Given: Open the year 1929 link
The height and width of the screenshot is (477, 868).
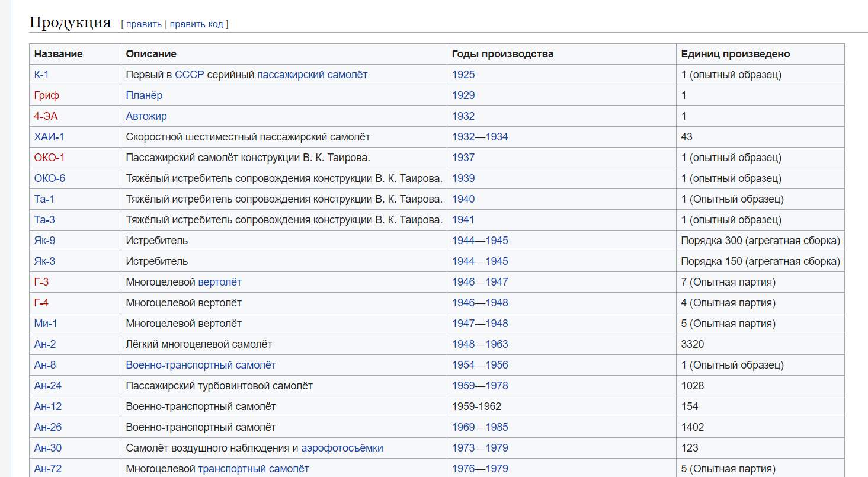Looking at the screenshot, I should (x=463, y=95).
